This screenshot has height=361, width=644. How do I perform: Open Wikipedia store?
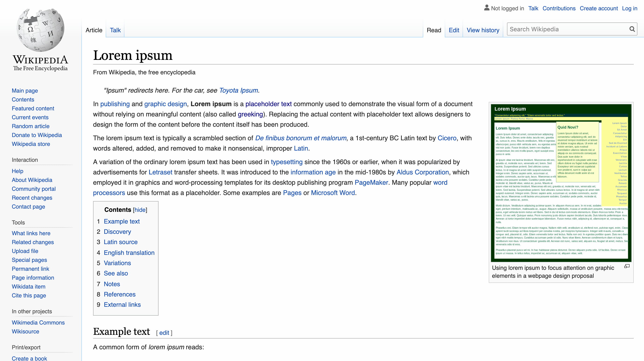[x=31, y=144]
